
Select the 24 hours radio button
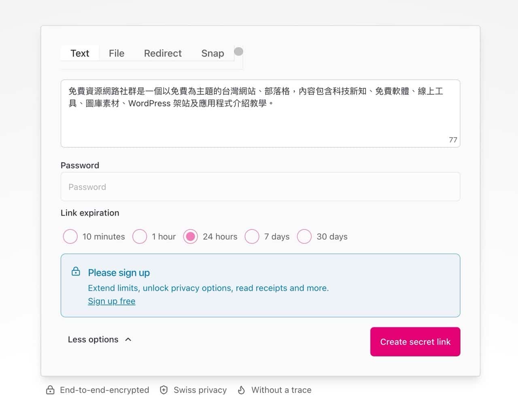[x=190, y=237]
